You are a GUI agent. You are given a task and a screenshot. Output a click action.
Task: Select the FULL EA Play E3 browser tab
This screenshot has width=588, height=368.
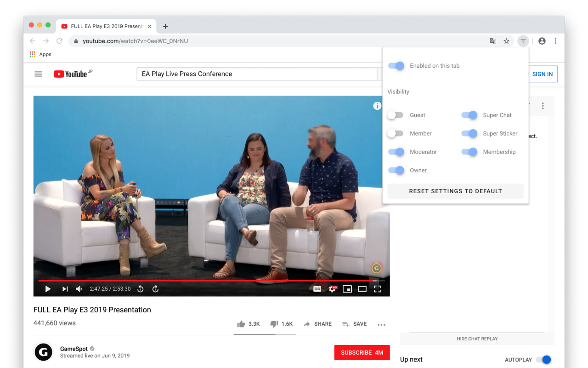pyautogui.click(x=107, y=26)
